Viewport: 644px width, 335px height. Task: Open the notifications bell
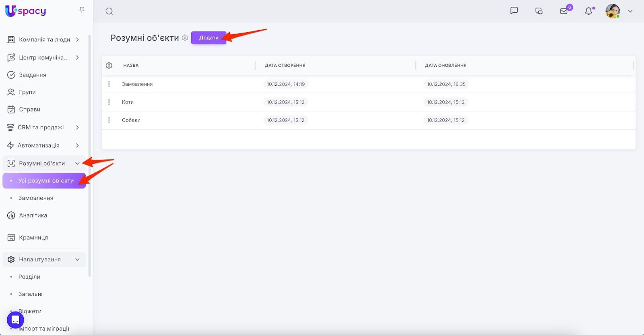(x=588, y=11)
